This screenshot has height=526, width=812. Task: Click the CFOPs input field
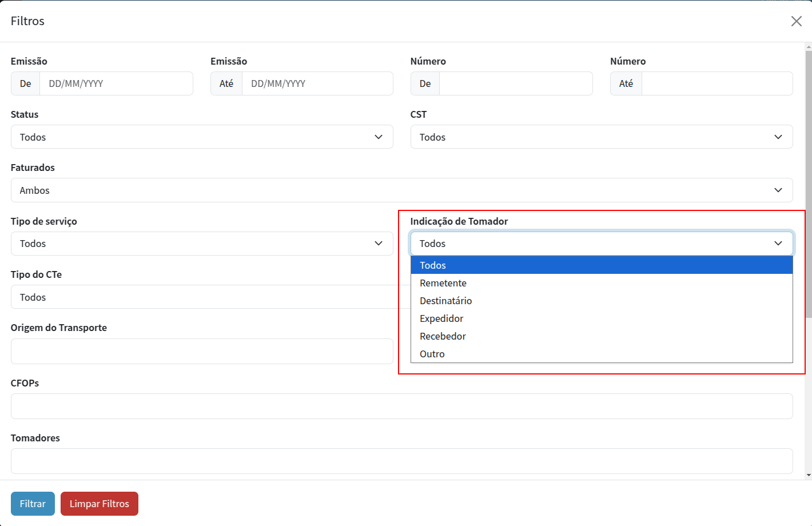point(401,406)
